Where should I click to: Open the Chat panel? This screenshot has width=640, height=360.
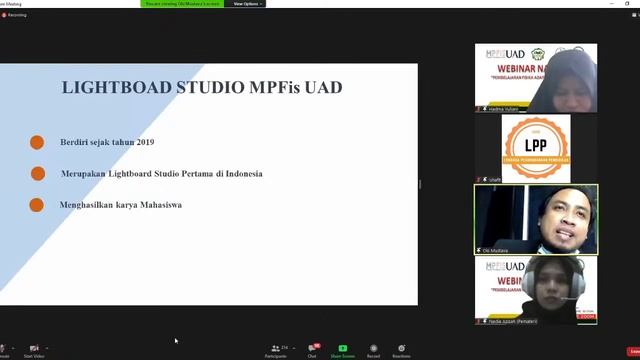312,351
